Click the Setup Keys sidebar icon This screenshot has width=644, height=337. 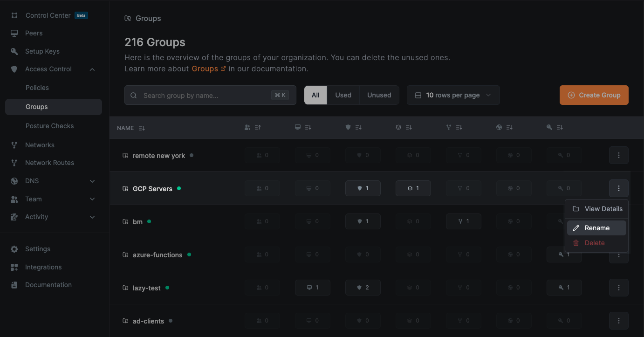[x=14, y=51]
